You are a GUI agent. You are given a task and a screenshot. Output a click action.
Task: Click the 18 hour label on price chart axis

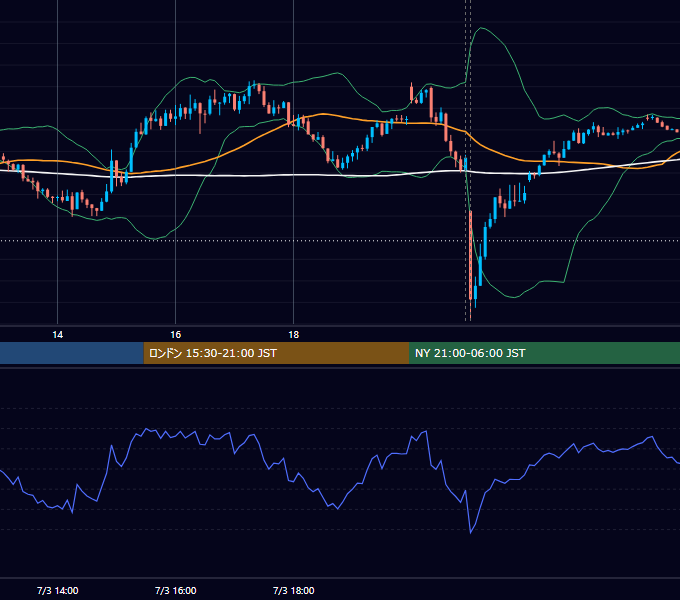click(294, 335)
